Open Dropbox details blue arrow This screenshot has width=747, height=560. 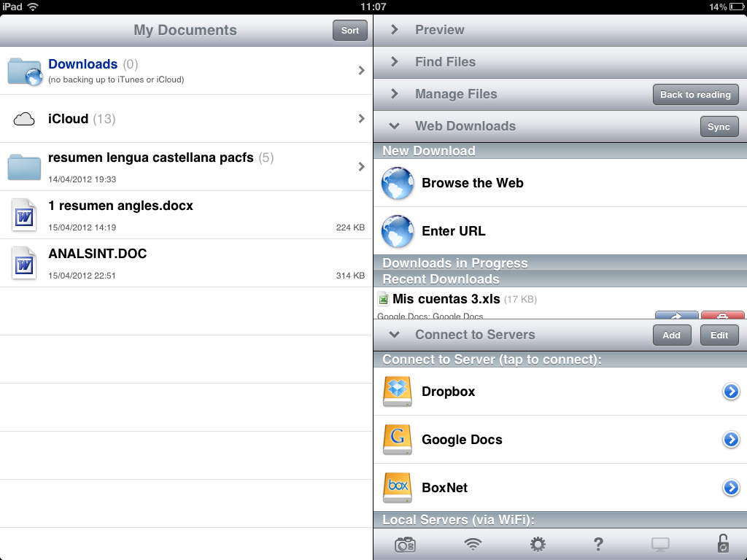coord(731,392)
